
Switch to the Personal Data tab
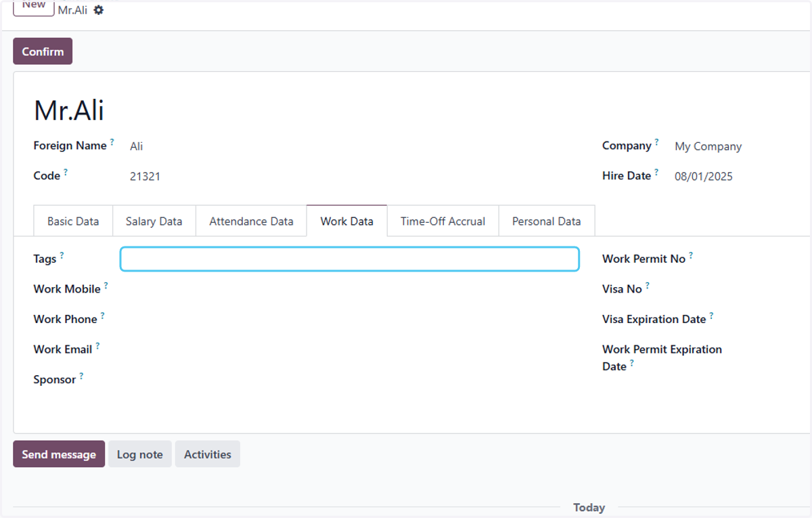point(547,221)
